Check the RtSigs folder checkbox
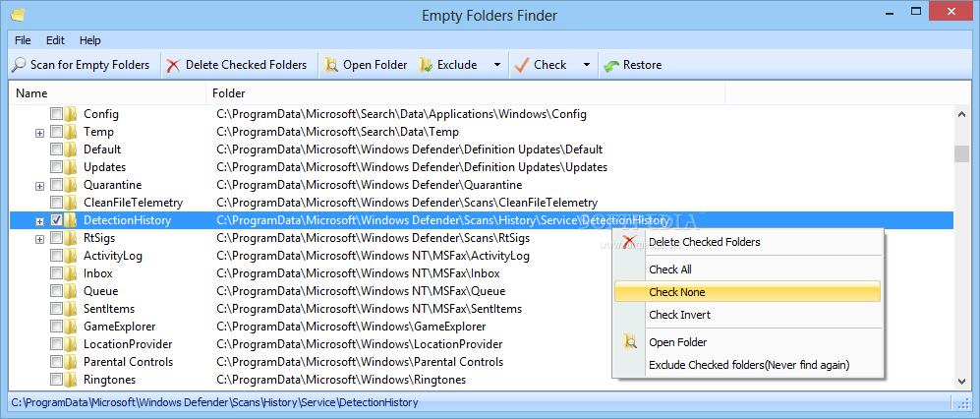 [56, 238]
